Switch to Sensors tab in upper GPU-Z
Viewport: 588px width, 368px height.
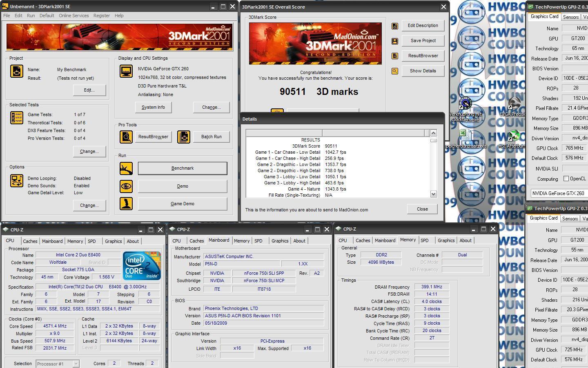(570, 17)
